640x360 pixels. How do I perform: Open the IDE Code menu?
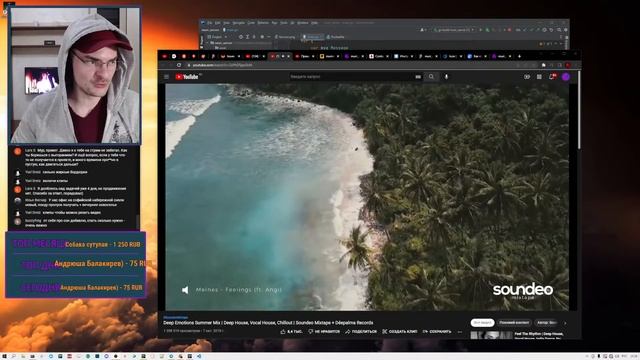251,23
